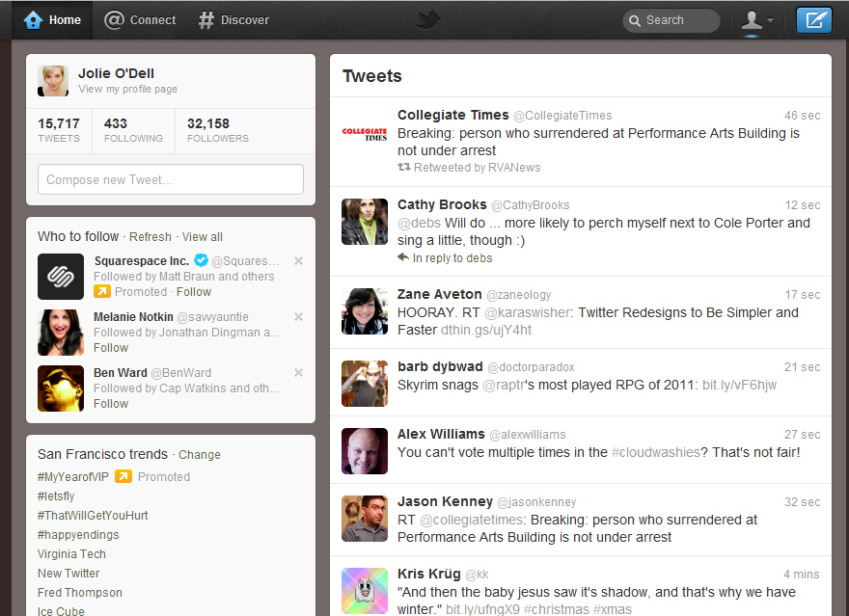Click the reply arrow icon in Cathy Brooks' tweet
The width and height of the screenshot is (849, 616).
point(403,257)
